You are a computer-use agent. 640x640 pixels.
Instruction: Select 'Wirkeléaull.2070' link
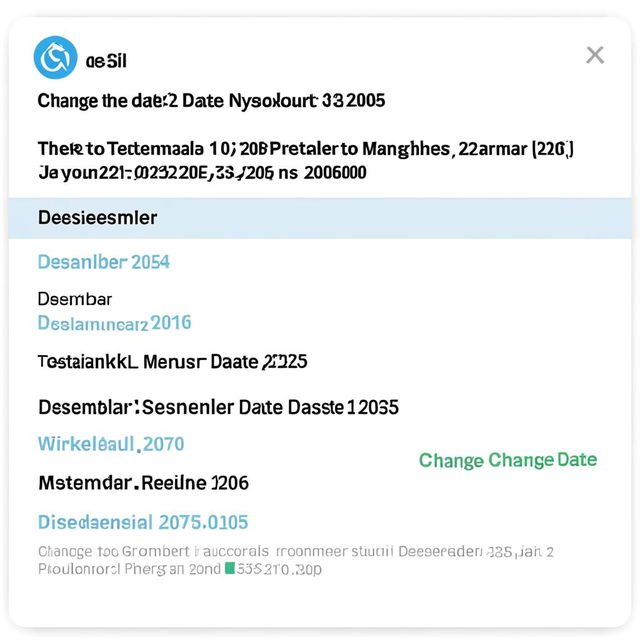click(x=111, y=444)
